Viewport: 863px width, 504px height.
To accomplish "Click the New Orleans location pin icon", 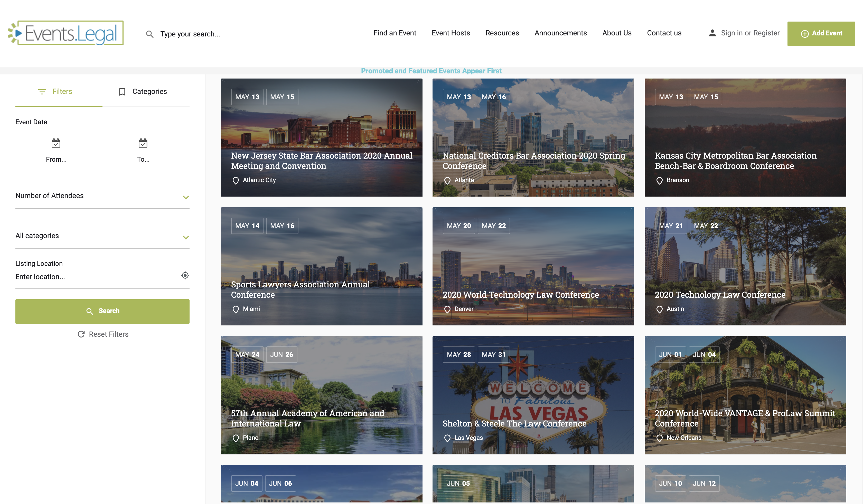I will coord(659,438).
